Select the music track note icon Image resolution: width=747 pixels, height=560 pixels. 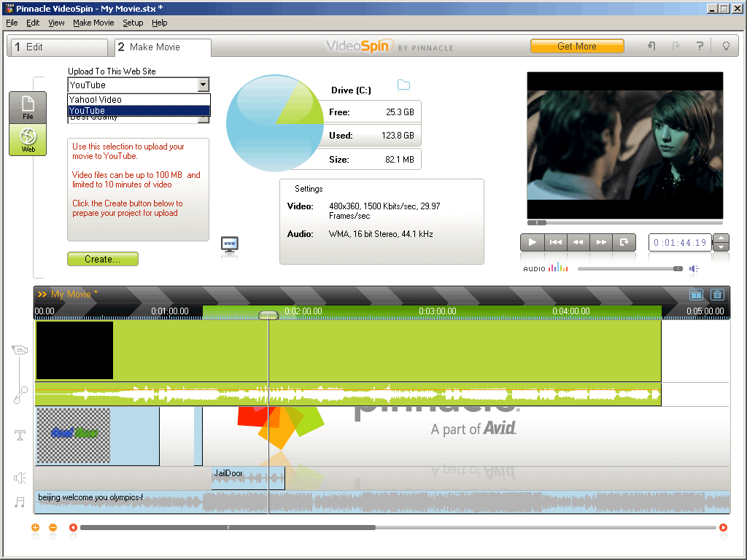(20, 502)
